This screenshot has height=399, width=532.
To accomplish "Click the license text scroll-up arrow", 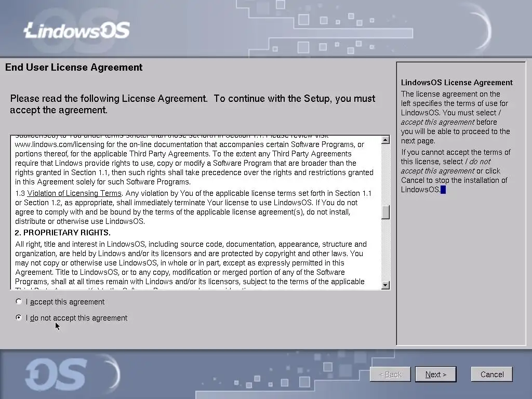I will tap(385, 140).
